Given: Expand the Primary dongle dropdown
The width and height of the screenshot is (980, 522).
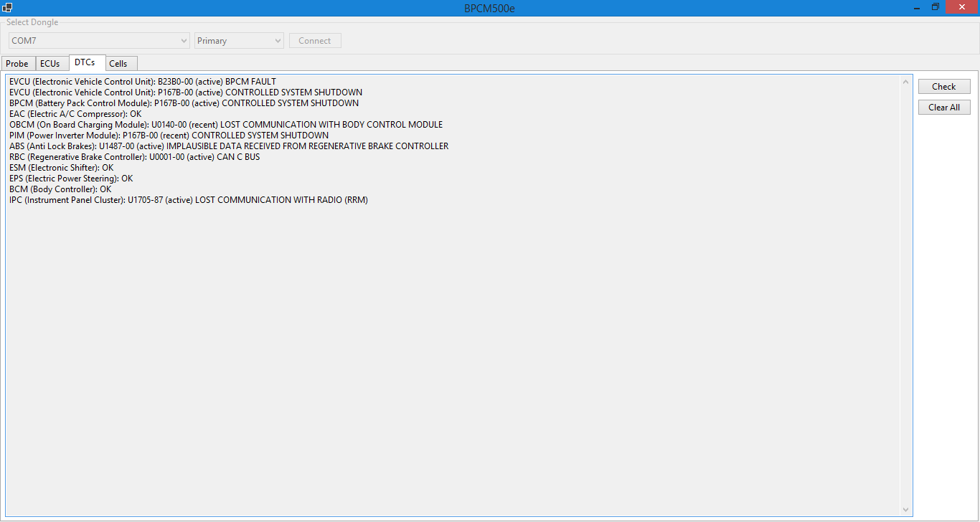Looking at the screenshot, I should (x=239, y=41).
